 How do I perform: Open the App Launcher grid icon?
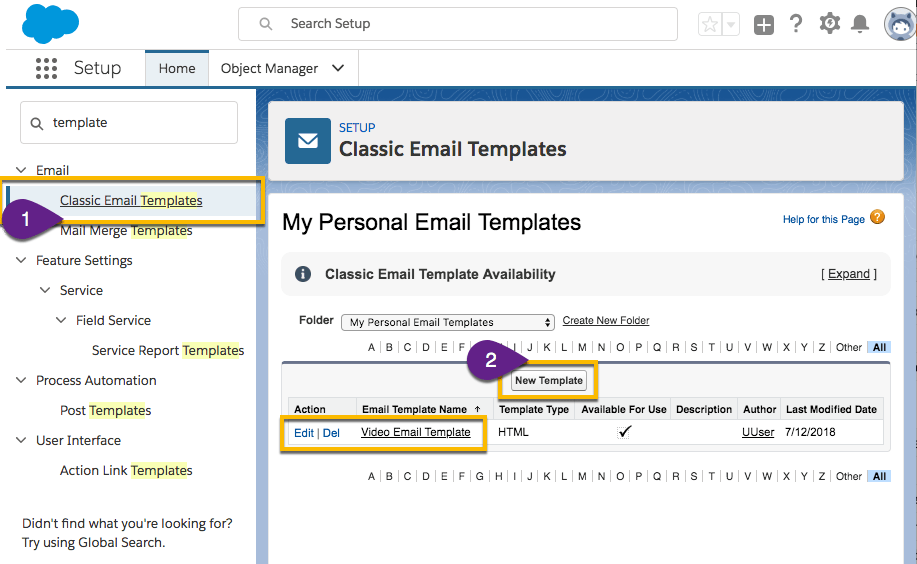(46, 68)
